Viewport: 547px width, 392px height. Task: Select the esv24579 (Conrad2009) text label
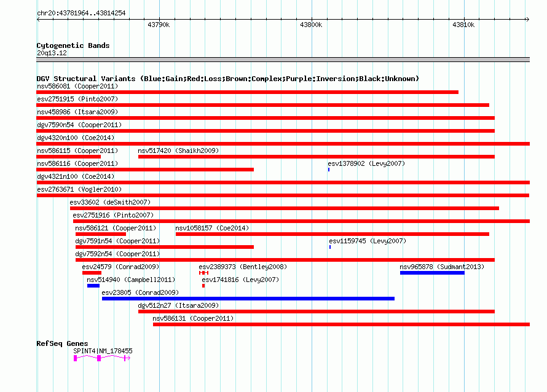[x=120, y=267]
